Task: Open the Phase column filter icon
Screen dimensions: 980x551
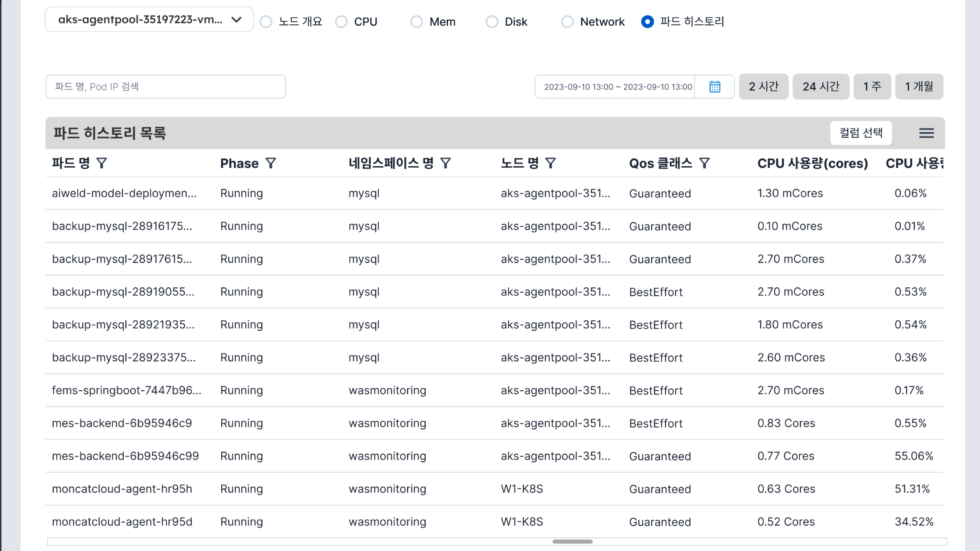Action: click(271, 163)
